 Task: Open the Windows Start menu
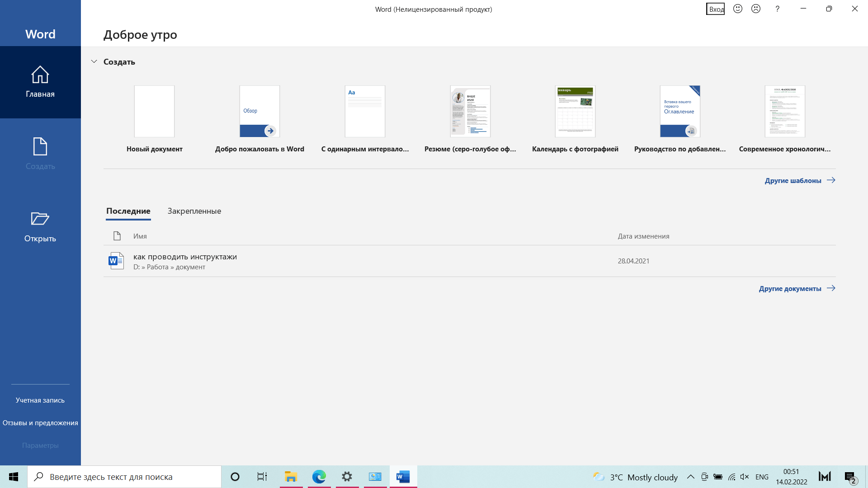click(14, 477)
